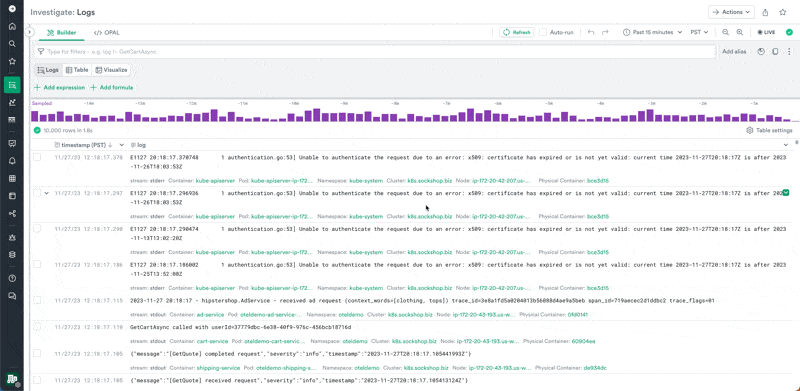800x391 pixels.
Task: Open the bug icon in sidebar
Action: click(12, 237)
